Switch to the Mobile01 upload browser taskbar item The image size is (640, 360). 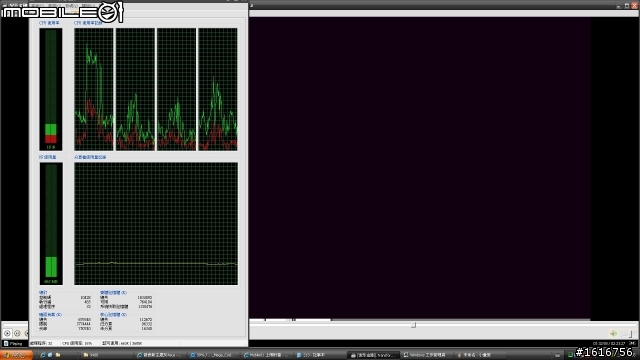click(267, 355)
